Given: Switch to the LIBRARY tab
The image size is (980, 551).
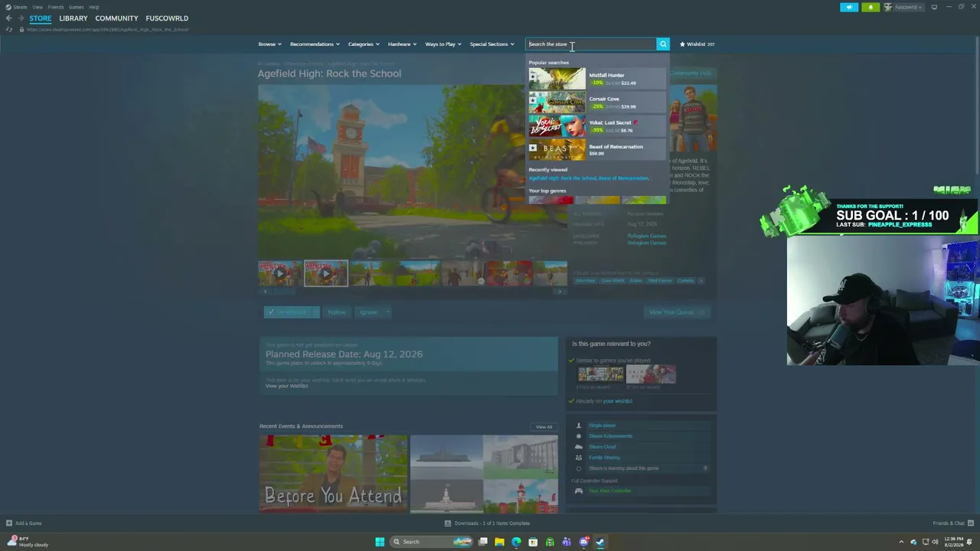Looking at the screenshot, I should (x=73, y=18).
